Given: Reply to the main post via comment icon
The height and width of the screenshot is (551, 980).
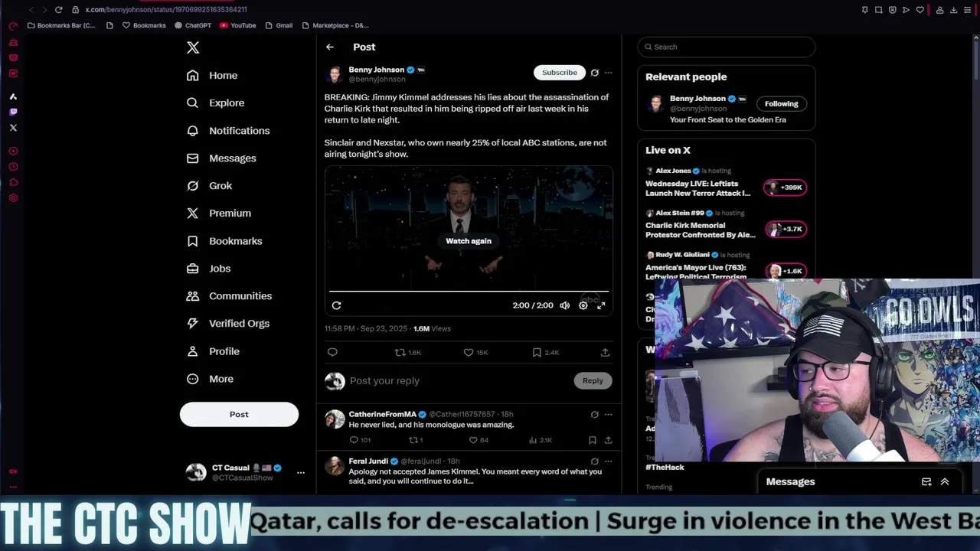Looking at the screenshot, I should click(332, 352).
